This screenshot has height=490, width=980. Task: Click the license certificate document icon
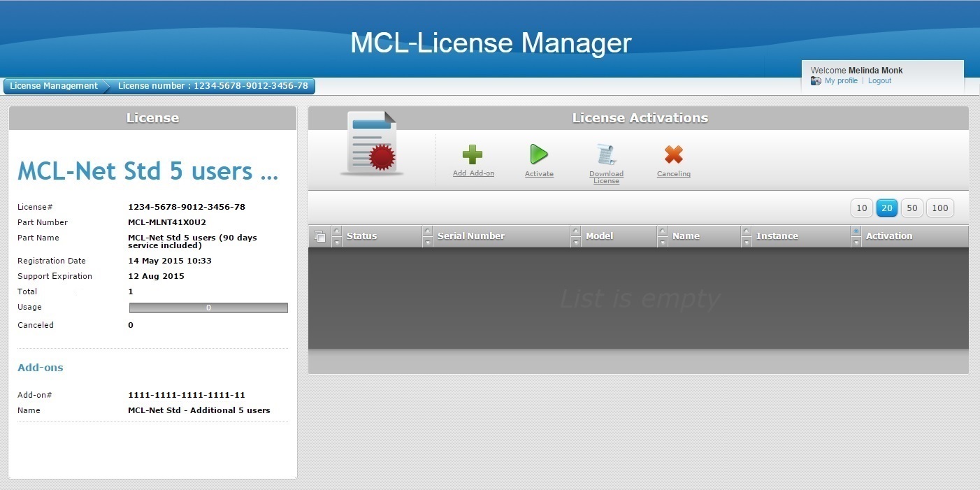(x=372, y=143)
